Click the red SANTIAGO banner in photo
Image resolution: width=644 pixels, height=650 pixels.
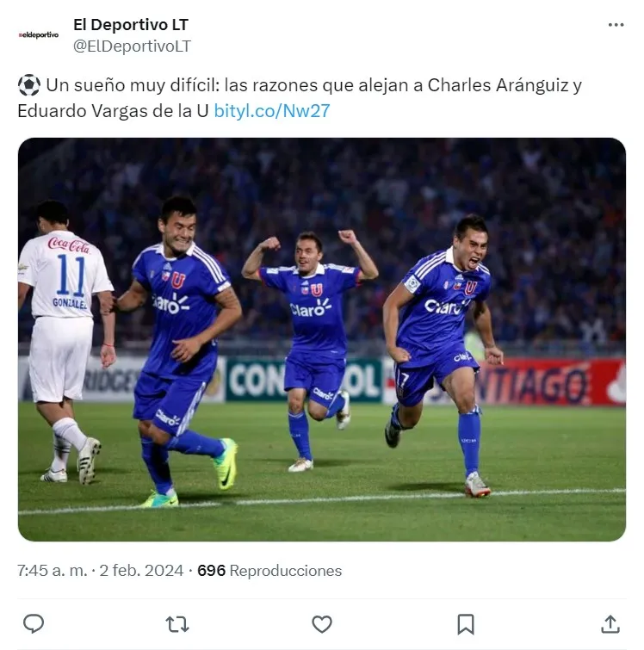pos(548,381)
